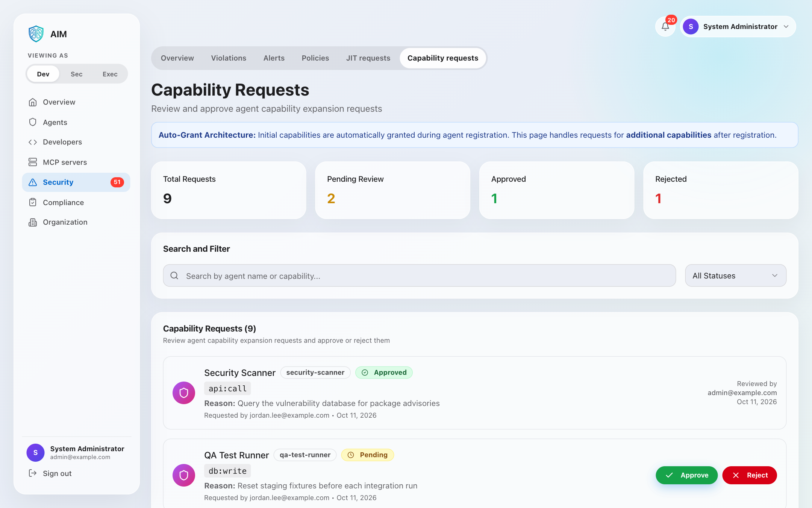Click the MCP servers icon
Viewport: 812px width, 508px height.
coord(33,162)
